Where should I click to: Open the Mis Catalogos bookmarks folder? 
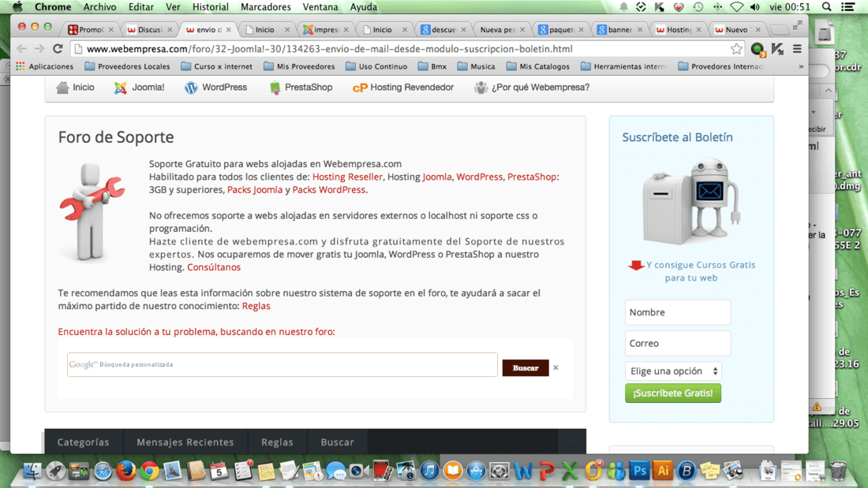coord(537,66)
